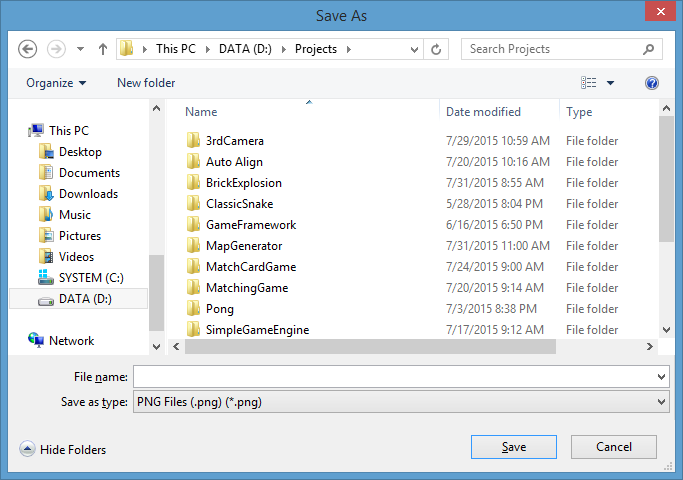Open the Organize menu

tap(56, 83)
